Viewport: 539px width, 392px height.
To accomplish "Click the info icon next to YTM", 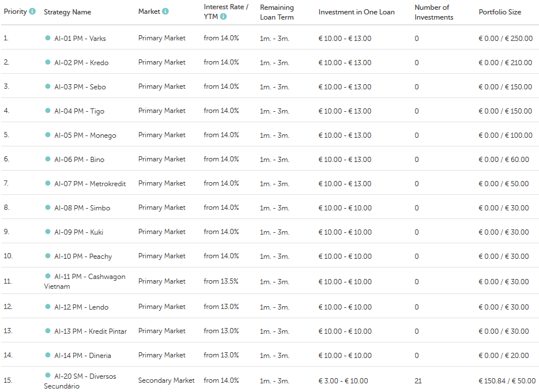I will coord(223,16).
